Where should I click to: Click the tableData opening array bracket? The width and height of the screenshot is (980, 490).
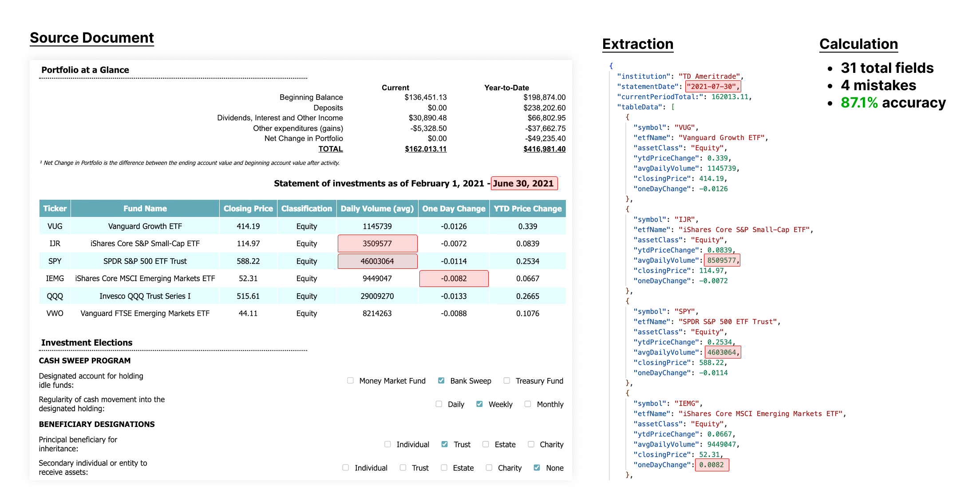(x=673, y=107)
